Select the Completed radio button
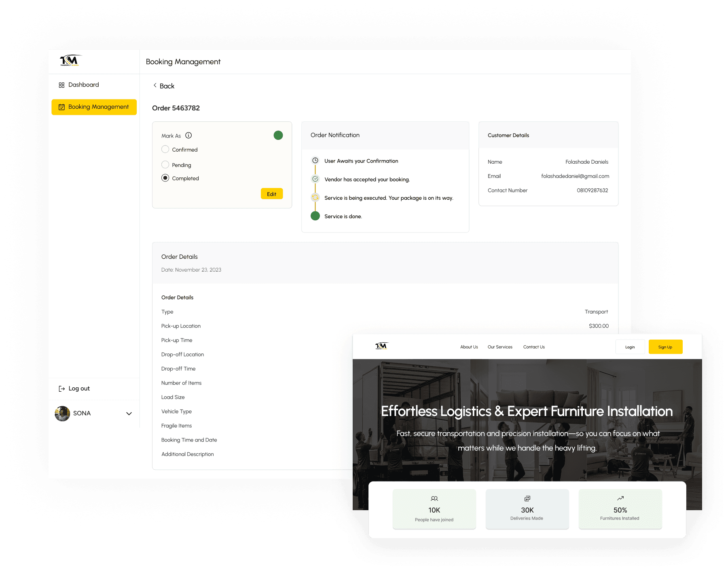 pos(165,178)
